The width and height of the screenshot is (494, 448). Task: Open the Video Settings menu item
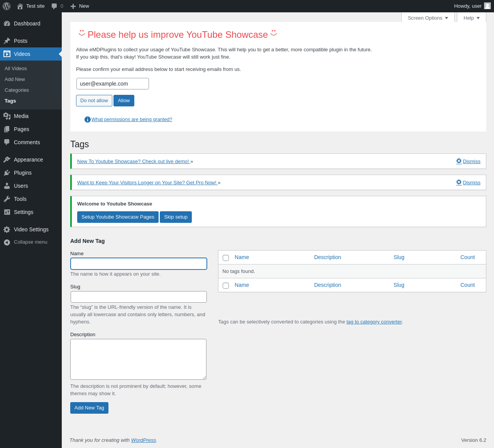tap(31, 229)
